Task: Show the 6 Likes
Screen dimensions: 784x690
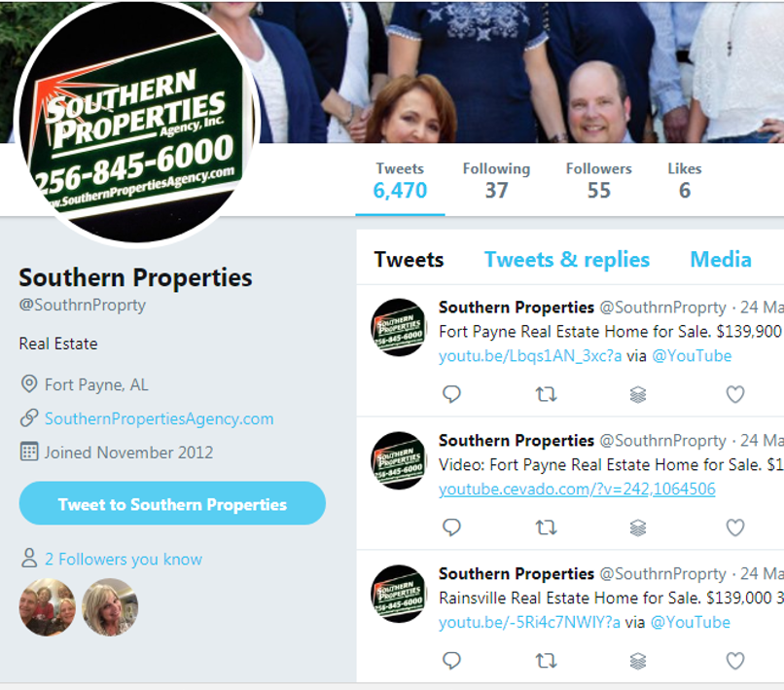Action: point(685,181)
